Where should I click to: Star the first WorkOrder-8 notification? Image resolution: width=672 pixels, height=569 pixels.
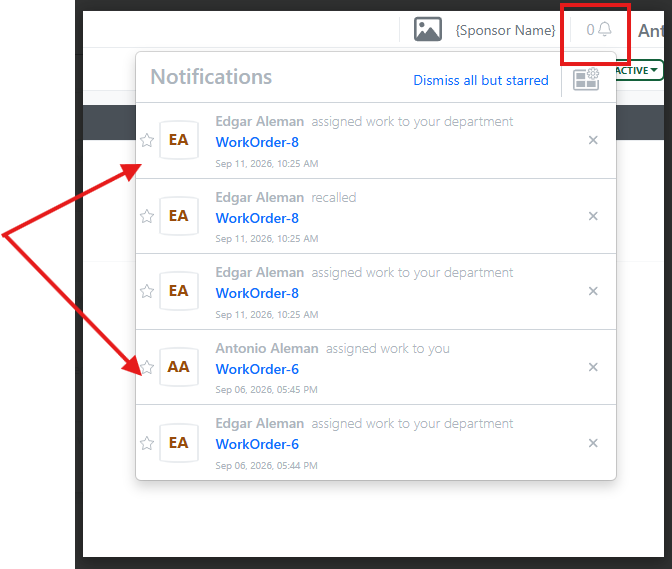tap(147, 140)
